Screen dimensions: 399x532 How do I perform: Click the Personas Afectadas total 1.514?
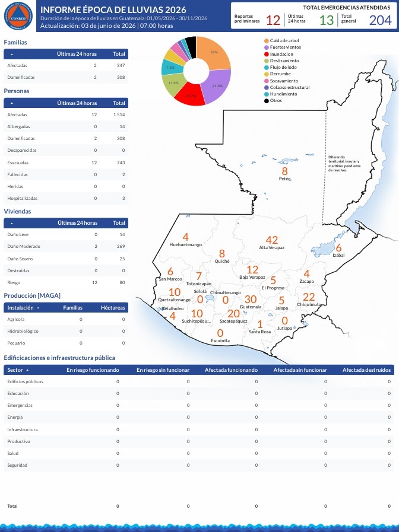119,114
